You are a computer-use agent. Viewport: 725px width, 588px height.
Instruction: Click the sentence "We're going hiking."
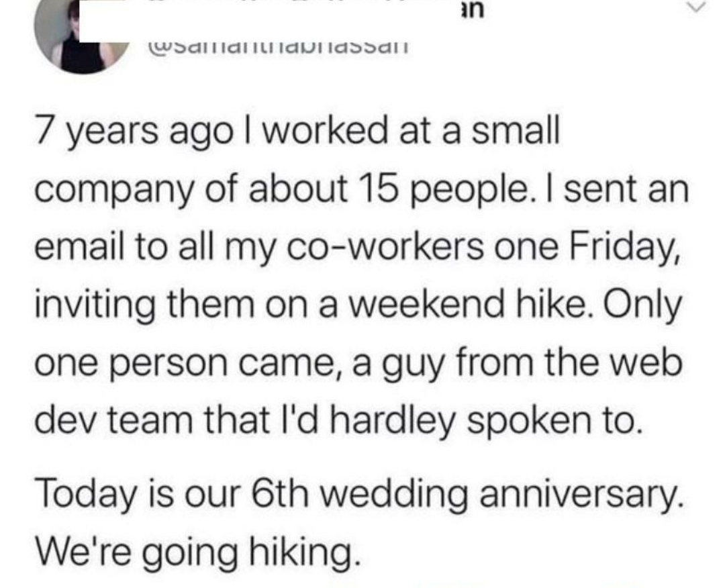[x=195, y=554]
